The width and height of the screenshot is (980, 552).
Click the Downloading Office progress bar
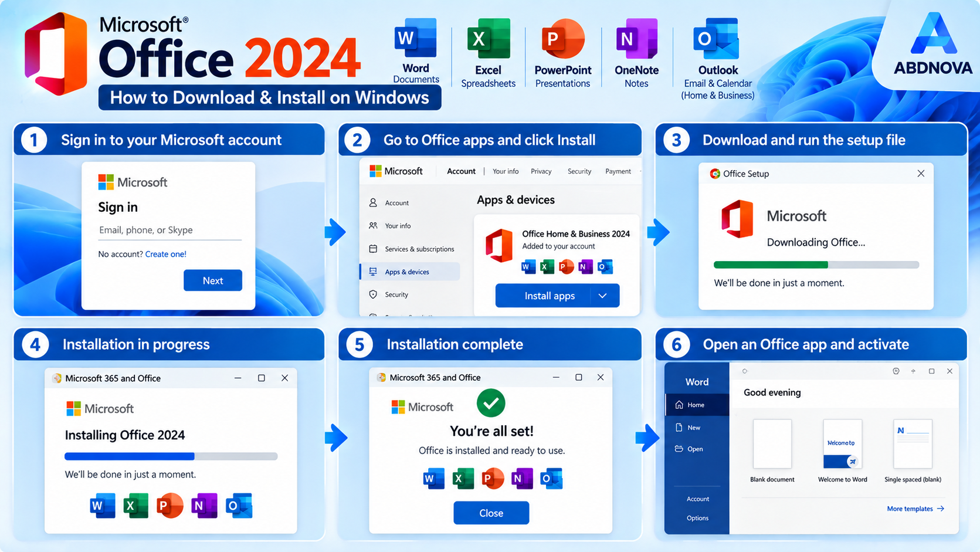(x=816, y=265)
